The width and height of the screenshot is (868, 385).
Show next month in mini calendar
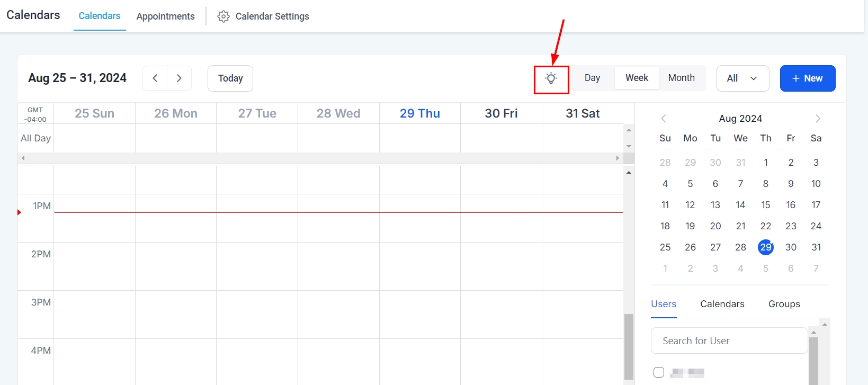click(818, 119)
